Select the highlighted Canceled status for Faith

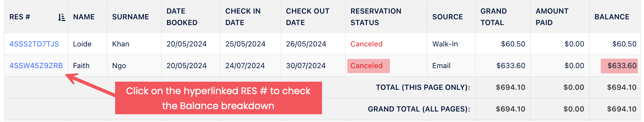pyautogui.click(x=368, y=66)
